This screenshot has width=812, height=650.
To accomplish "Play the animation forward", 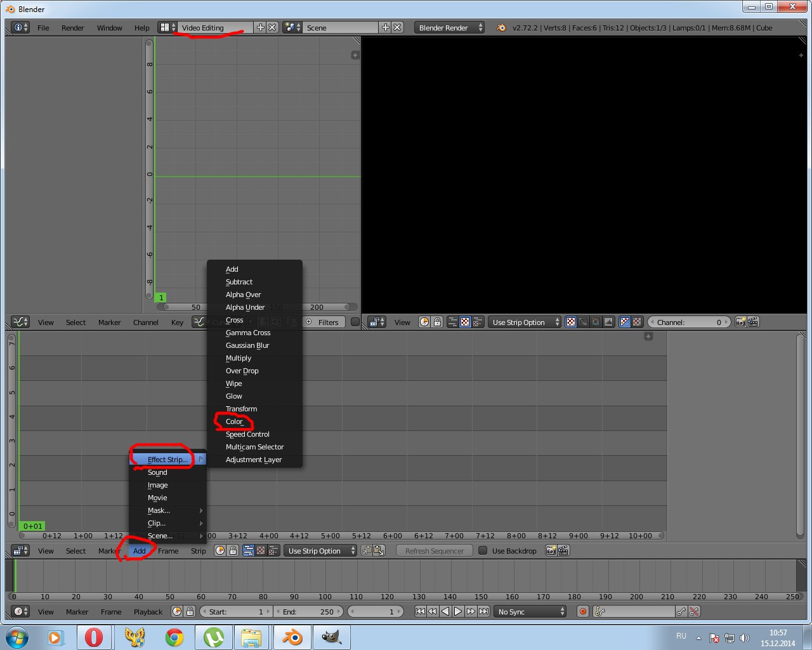I will tap(458, 611).
